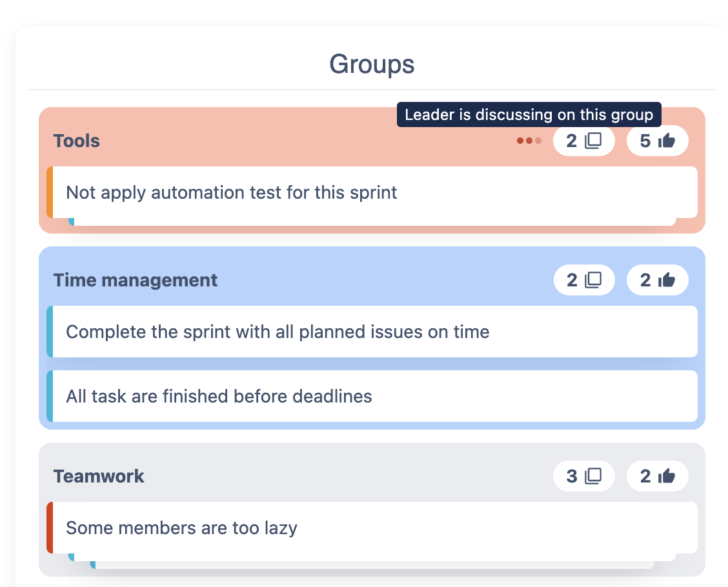The height and width of the screenshot is (587, 728).
Task: Expand the stacked cards under Tools group
Action: click(372, 222)
